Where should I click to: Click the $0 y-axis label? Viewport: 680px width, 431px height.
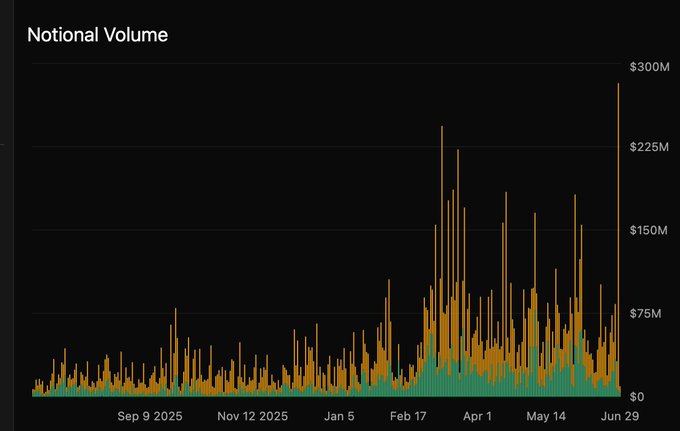point(637,396)
